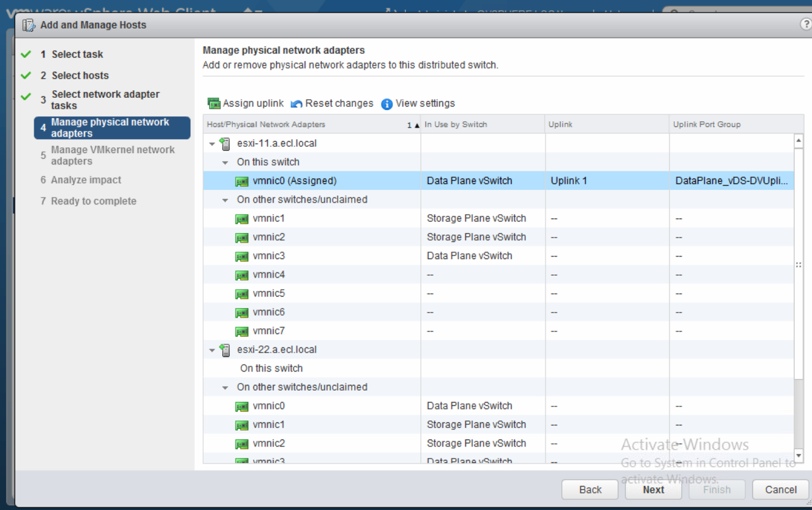This screenshot has height=510, width=812.
Task: Click the vmnic4 adapter icon
Action: pyautogui.click(x=242, y=276)
